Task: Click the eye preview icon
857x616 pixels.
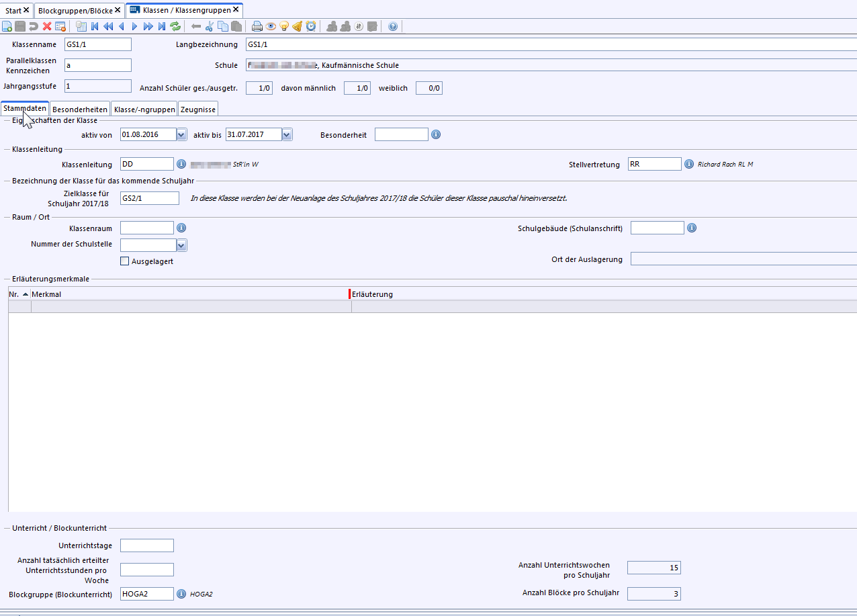Action: (271, 26)
